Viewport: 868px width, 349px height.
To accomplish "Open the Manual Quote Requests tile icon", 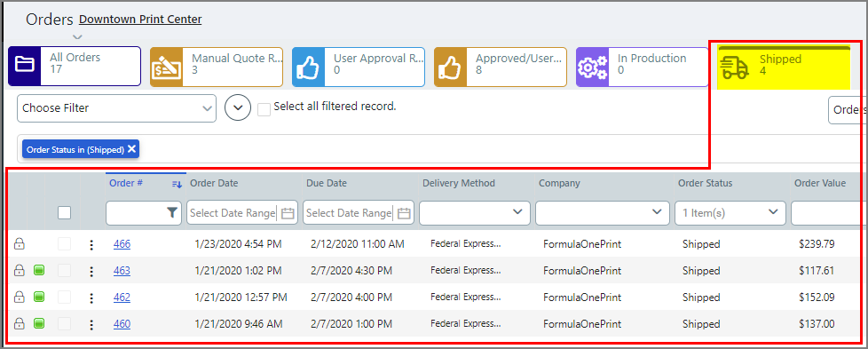I will 166,67.
